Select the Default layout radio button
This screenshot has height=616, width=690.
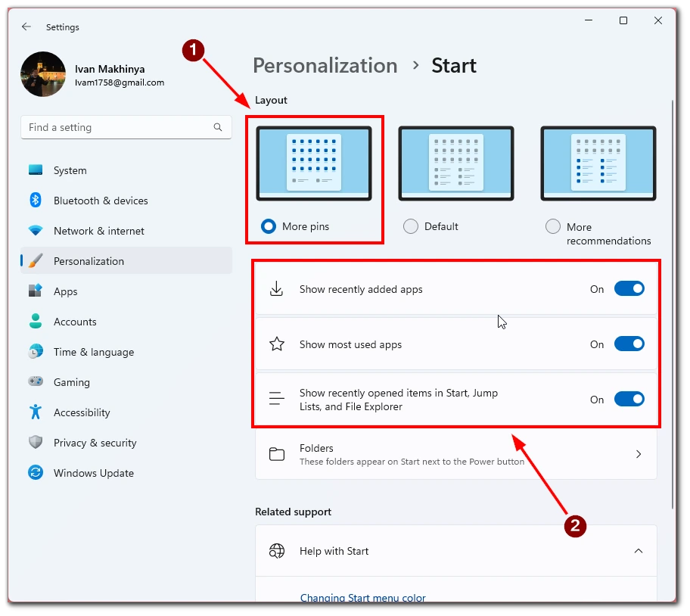(411, 226)
